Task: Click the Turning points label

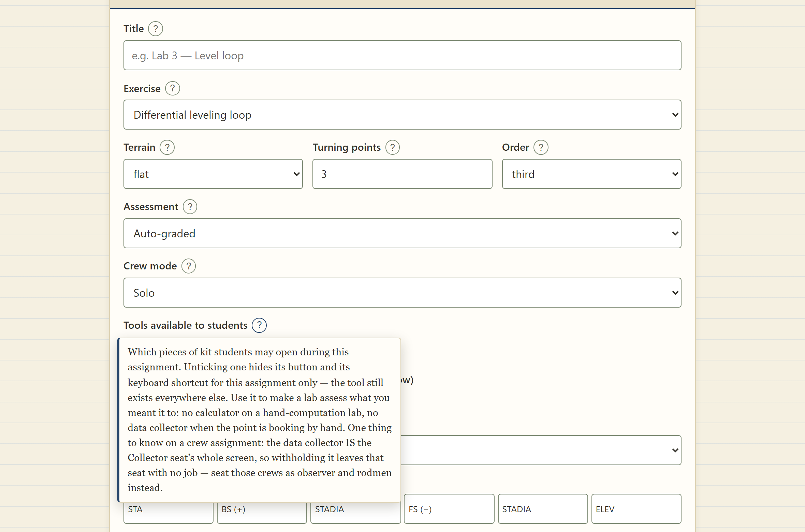Action: pyautogui.click(x=347, y=147)
